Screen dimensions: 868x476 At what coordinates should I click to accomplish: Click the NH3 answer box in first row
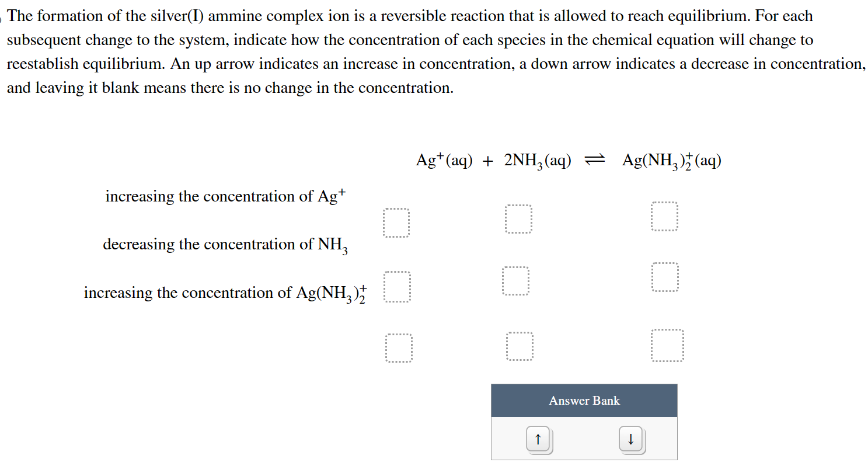coord(518,218)
